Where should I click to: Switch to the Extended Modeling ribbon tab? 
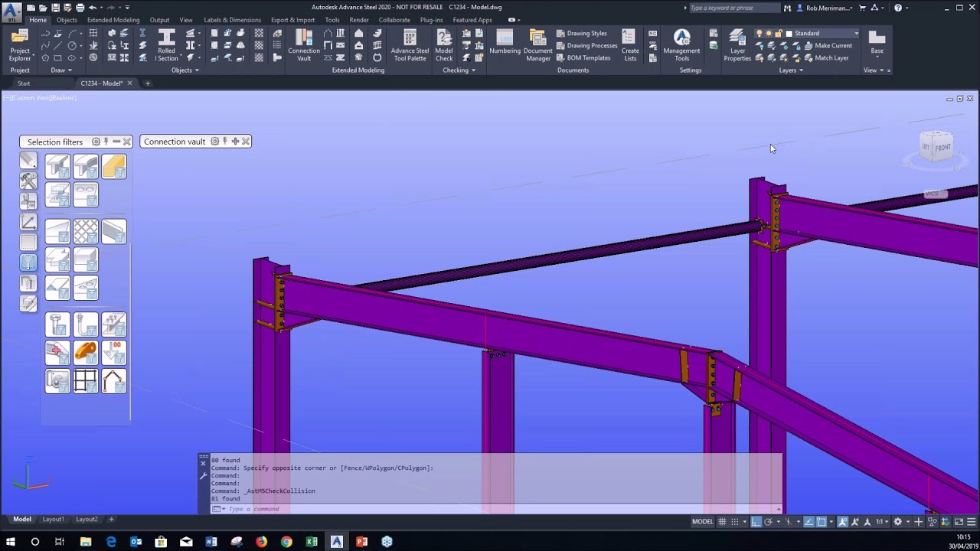pyautogui.click(x=113, y=20)
